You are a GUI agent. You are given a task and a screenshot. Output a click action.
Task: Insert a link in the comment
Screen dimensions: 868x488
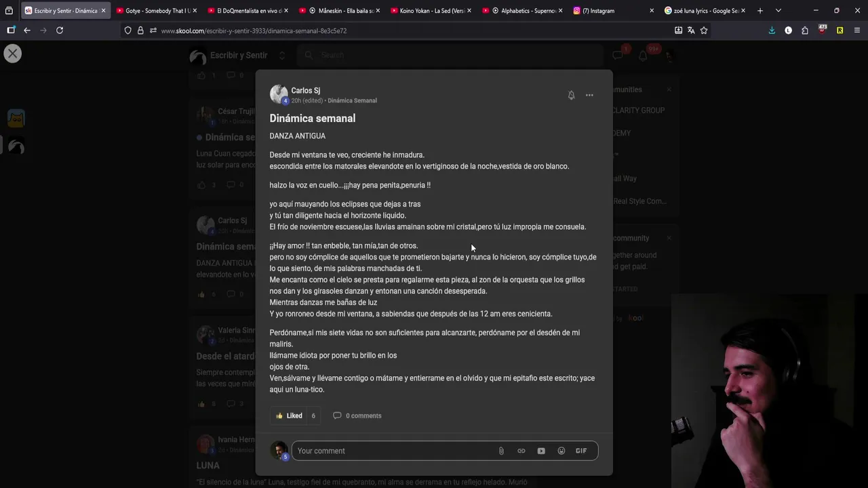[521, 451]
